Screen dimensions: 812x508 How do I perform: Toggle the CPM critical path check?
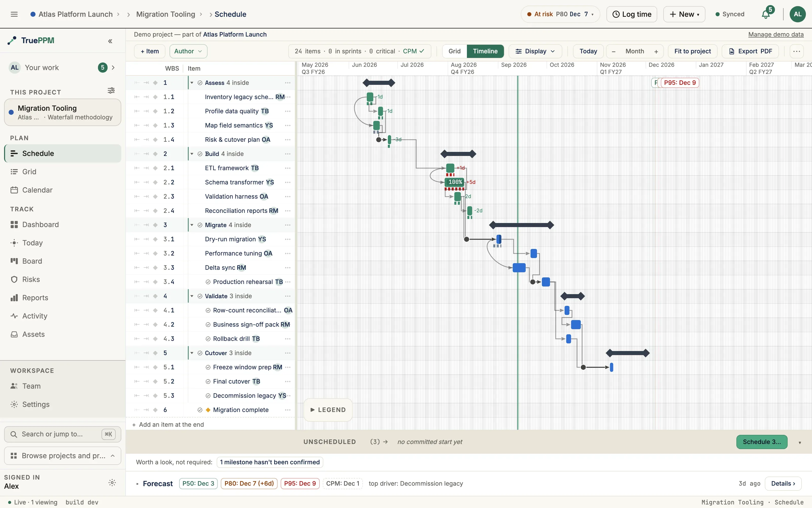pyautogui.click(x=413, y=51)
